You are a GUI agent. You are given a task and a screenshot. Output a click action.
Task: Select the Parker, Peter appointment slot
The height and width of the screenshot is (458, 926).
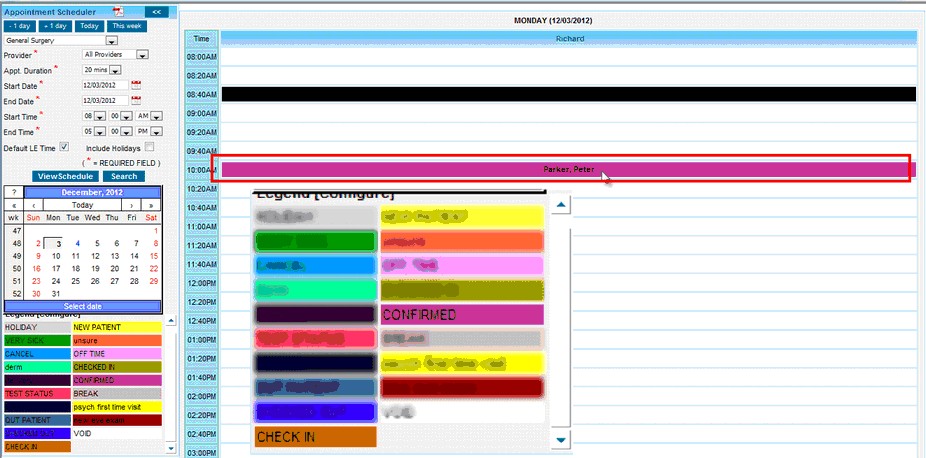click(567, 169)
